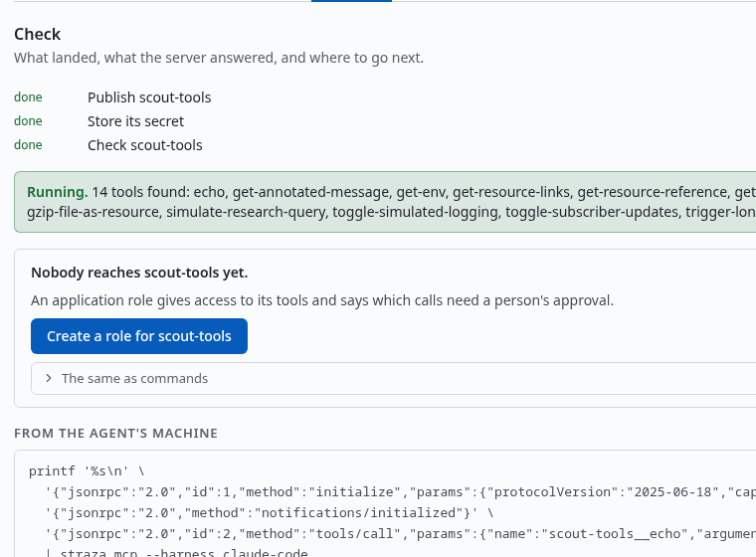Click done status beside Publish scout-tools
Viewport: 756px width, 557px height.
[28, 96]
